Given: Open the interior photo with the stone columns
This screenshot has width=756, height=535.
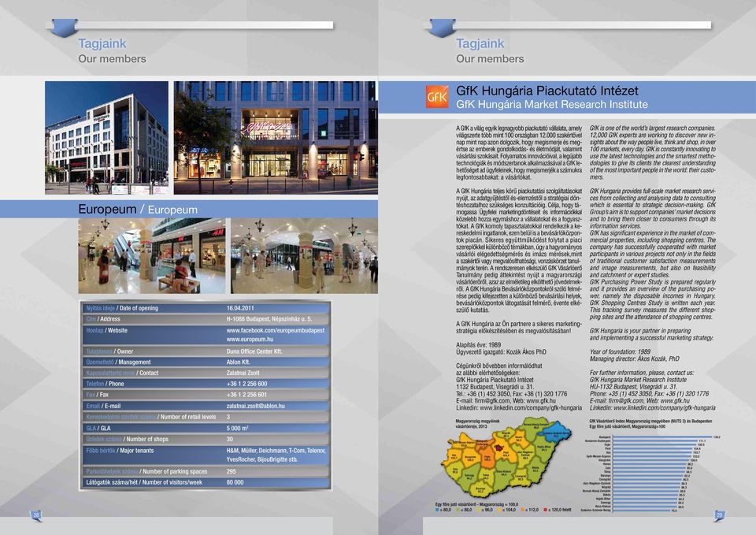Looking at the screenshot, I should click(x=304, y=255).
